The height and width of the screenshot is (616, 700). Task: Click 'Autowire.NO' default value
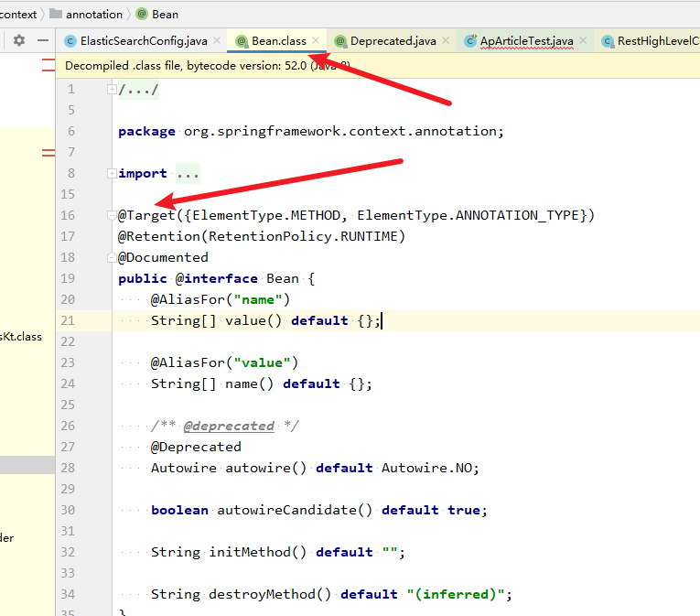pos(426,468)
